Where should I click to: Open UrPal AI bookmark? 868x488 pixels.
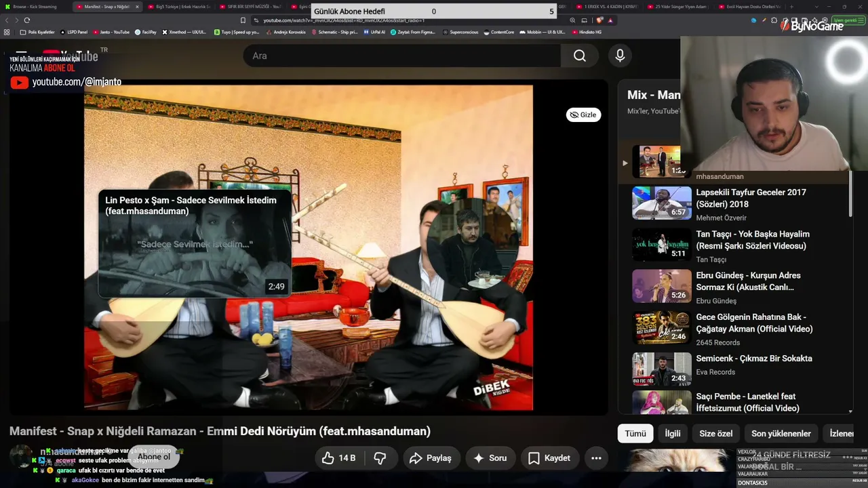(x=374, y=32)
